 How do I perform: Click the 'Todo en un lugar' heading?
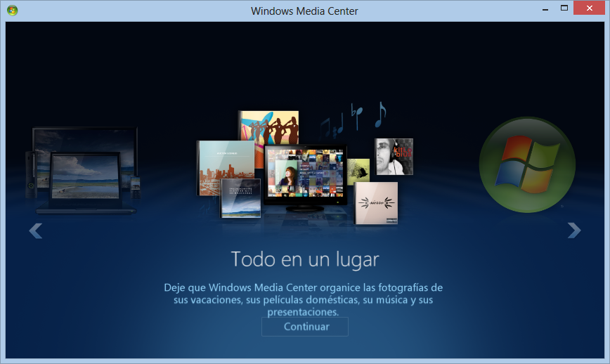(305, 259)
